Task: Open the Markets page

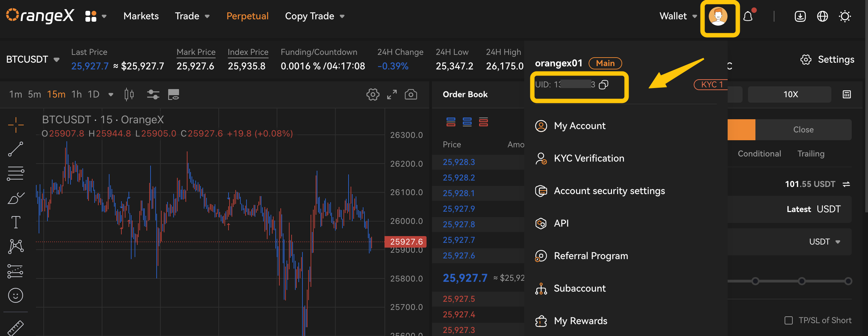Action: [141, 16]
